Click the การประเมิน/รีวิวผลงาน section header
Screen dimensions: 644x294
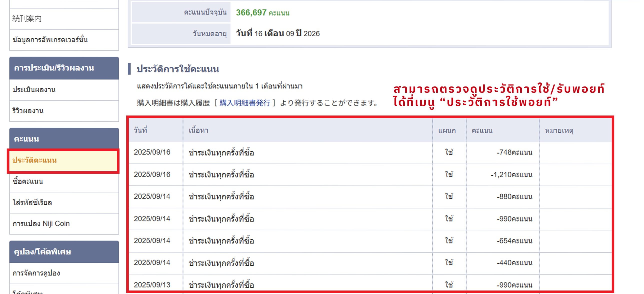(54, 68)
